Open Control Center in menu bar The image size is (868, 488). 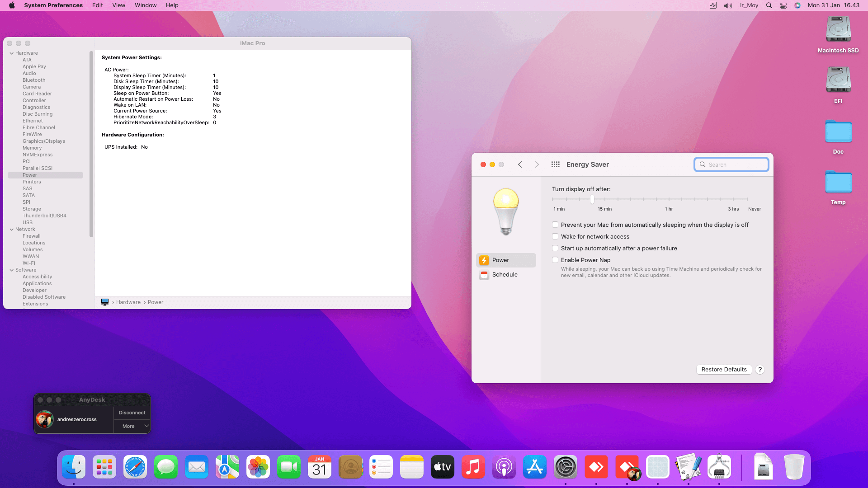[x=783, y=5]
